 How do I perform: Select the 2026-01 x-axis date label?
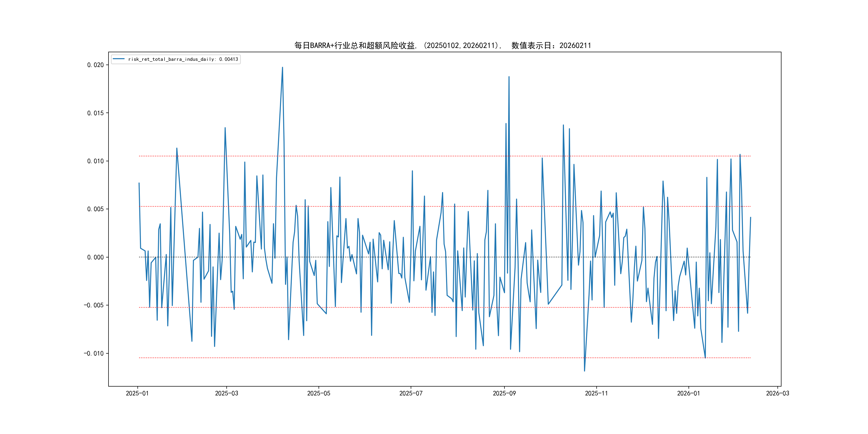coord(689,394)
